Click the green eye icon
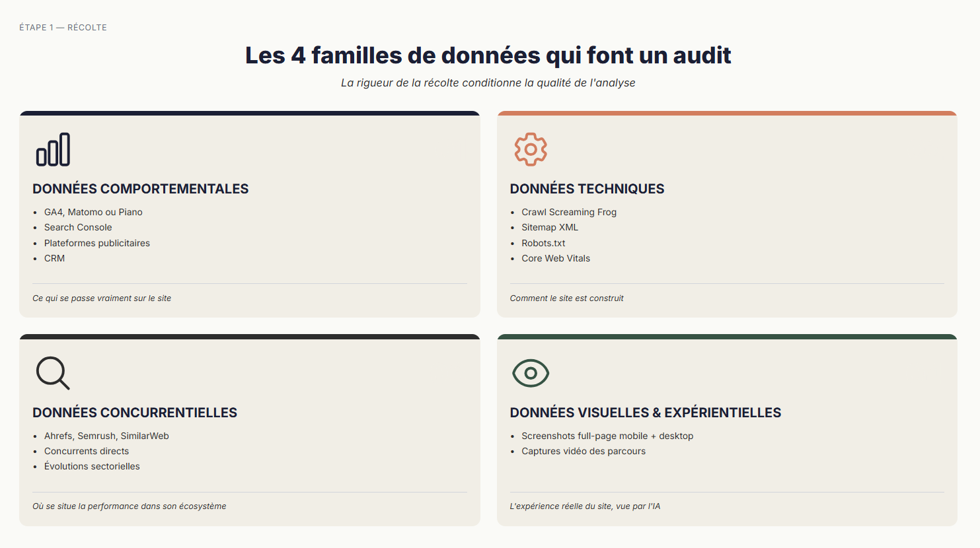The image size is (980, 548). 531,373
